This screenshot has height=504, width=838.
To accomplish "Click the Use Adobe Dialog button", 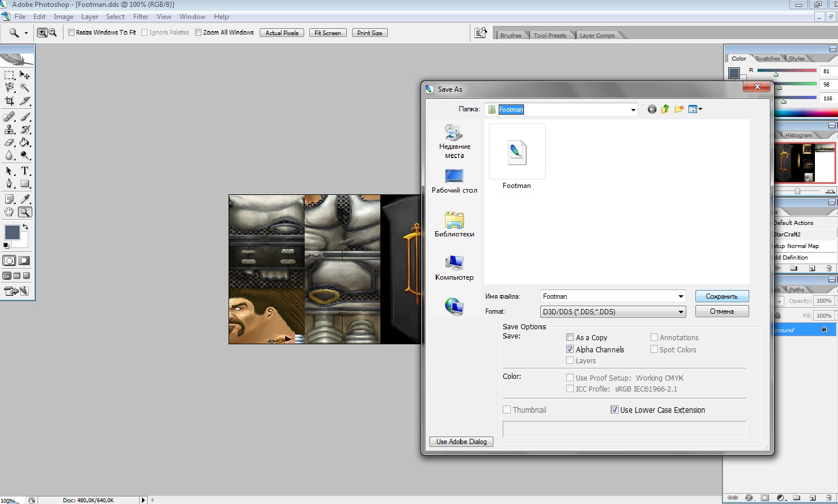I will (x=461, y=442).
